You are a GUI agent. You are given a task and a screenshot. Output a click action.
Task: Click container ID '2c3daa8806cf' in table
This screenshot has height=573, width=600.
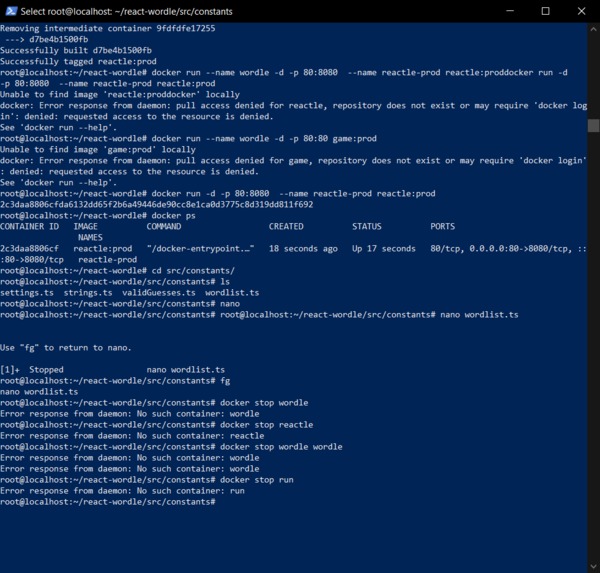(x=29, y=249)
